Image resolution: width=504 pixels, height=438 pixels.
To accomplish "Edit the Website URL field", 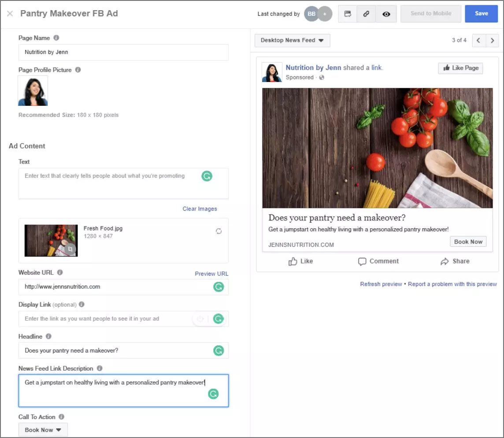I will pos(123,287).
